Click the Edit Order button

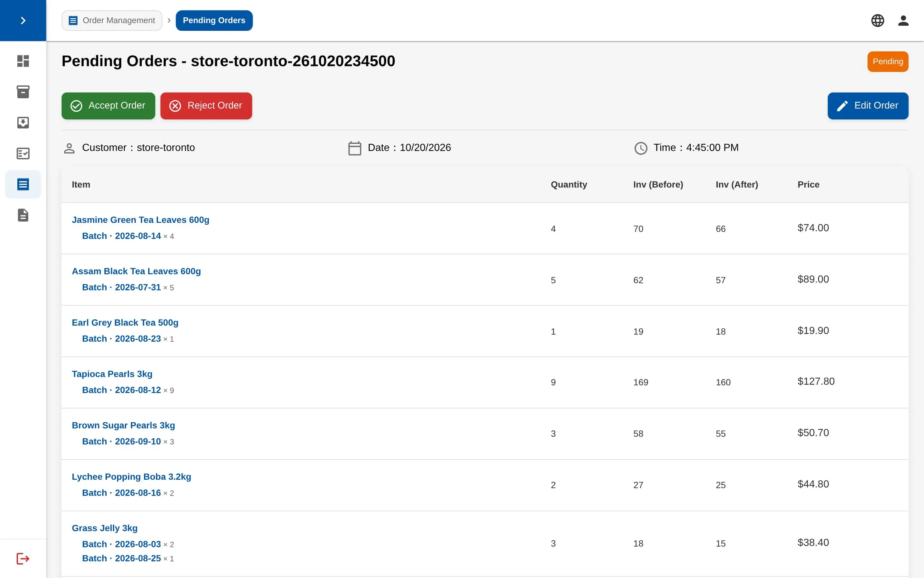[868, 106]
